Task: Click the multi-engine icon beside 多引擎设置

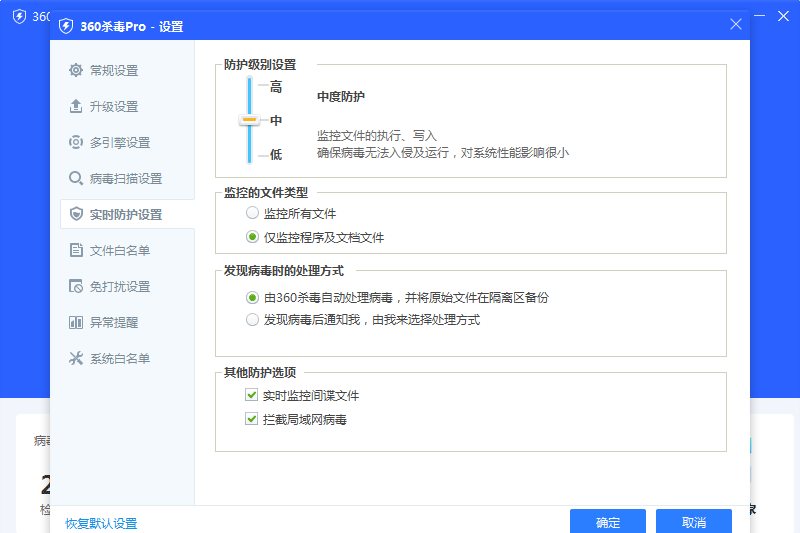Action: 76,143
